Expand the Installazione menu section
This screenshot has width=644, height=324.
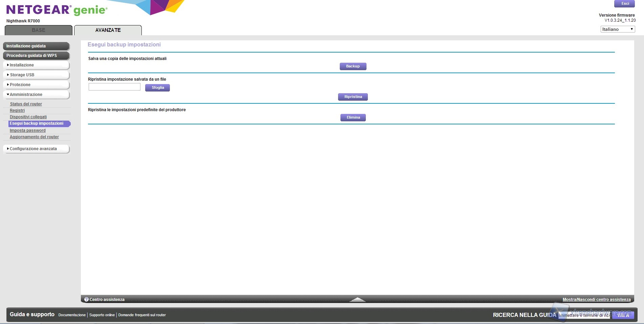(36, 65)
